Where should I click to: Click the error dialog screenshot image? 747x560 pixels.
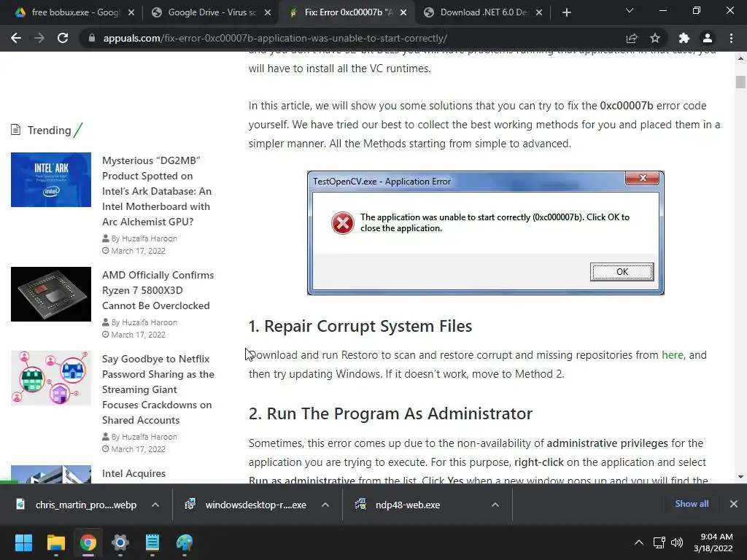point(485,233)
